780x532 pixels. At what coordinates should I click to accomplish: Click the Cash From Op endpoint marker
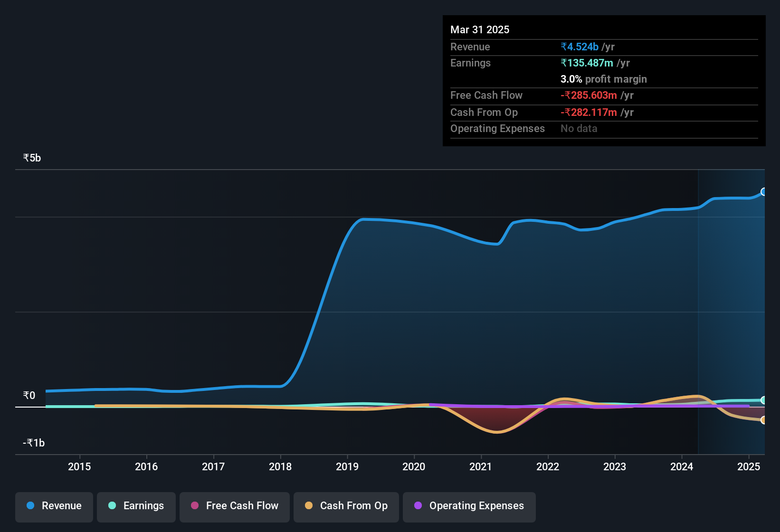[x=763, y=420]
